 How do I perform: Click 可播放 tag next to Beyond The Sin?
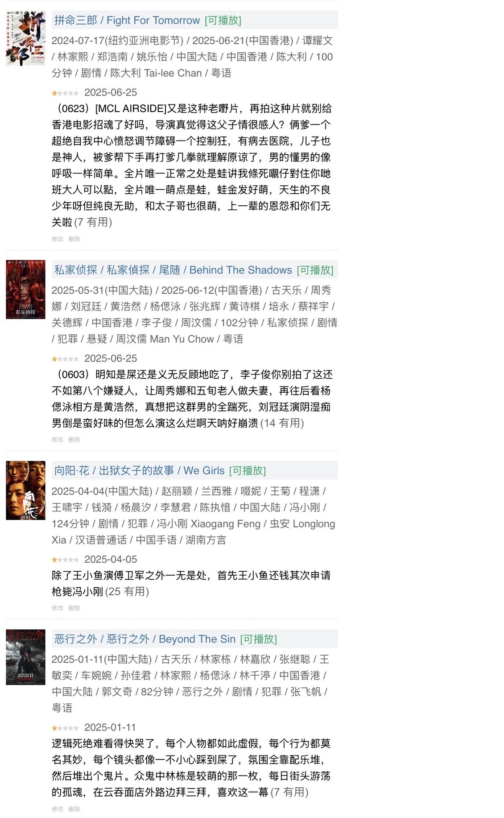(258, 639)
